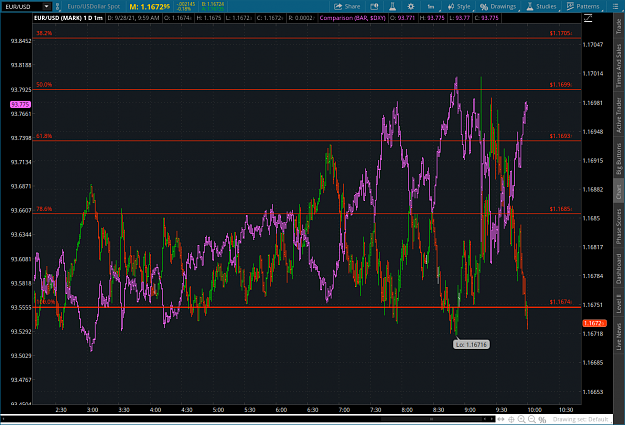This screenshot has height=425, width=625.
Task: Open the Active Trader sidebar tab
Action: click(x=619, y=115)
